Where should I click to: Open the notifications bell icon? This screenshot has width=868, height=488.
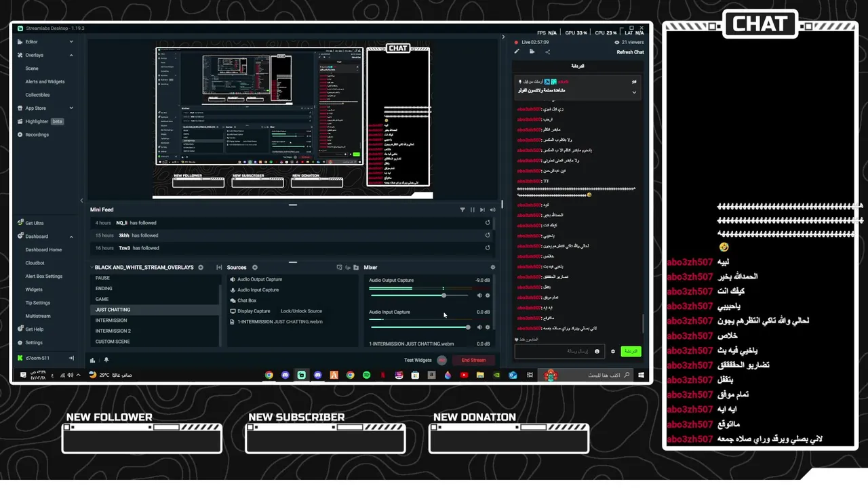click(106, 360)
